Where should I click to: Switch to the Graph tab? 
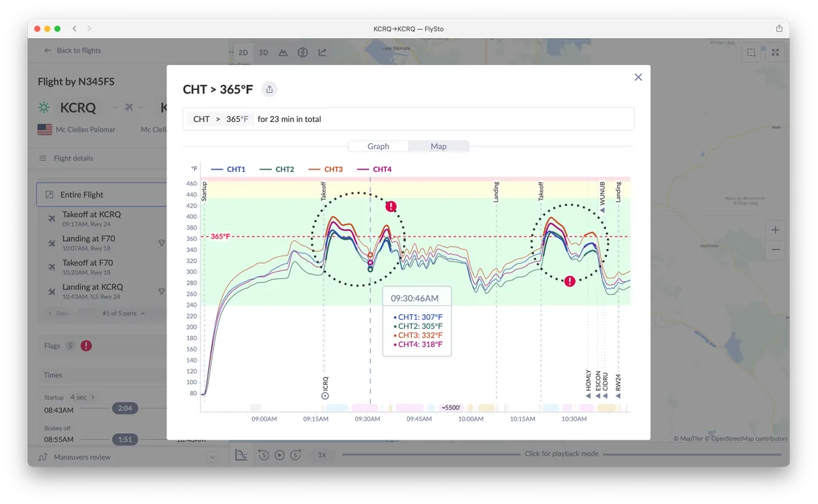(378, 146)
